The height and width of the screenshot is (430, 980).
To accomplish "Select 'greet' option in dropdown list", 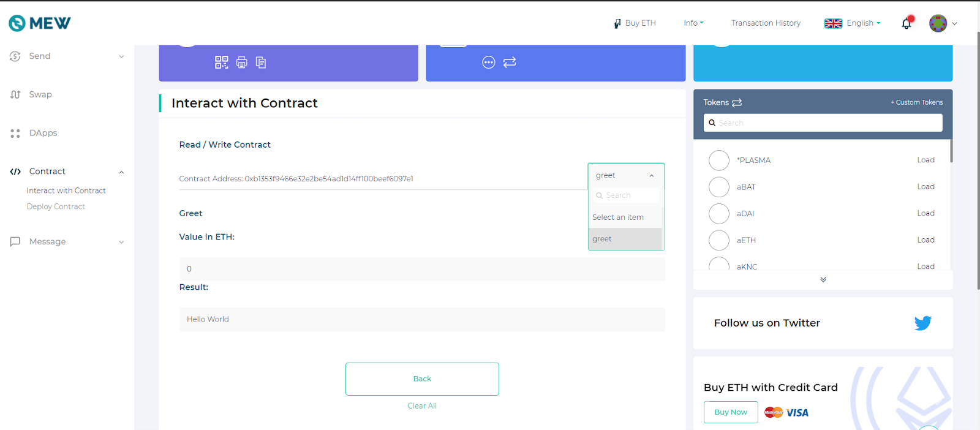I will (625, 239).
